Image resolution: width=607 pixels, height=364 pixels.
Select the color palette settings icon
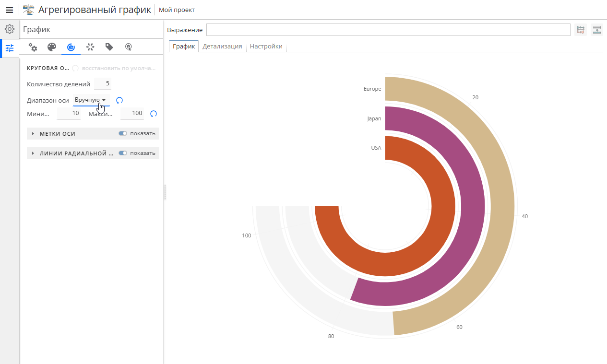(52, 47)
